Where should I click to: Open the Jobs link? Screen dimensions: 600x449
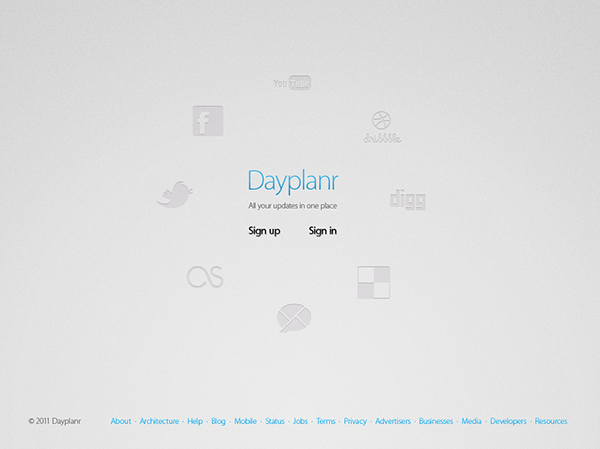(300, 421)
